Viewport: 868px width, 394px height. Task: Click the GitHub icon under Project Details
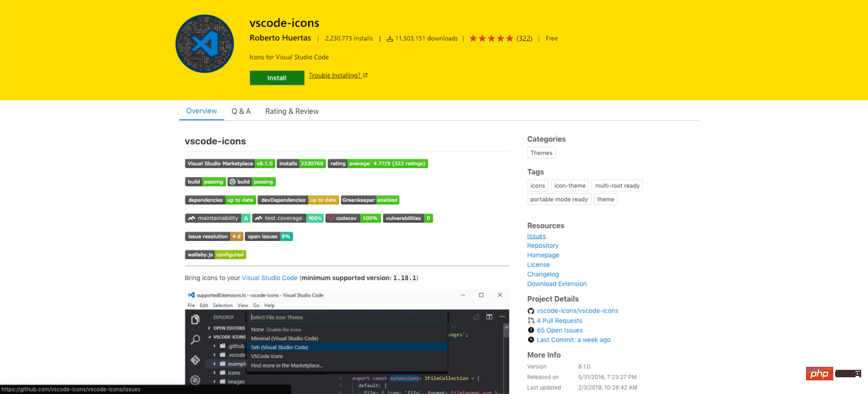[531, 311]
